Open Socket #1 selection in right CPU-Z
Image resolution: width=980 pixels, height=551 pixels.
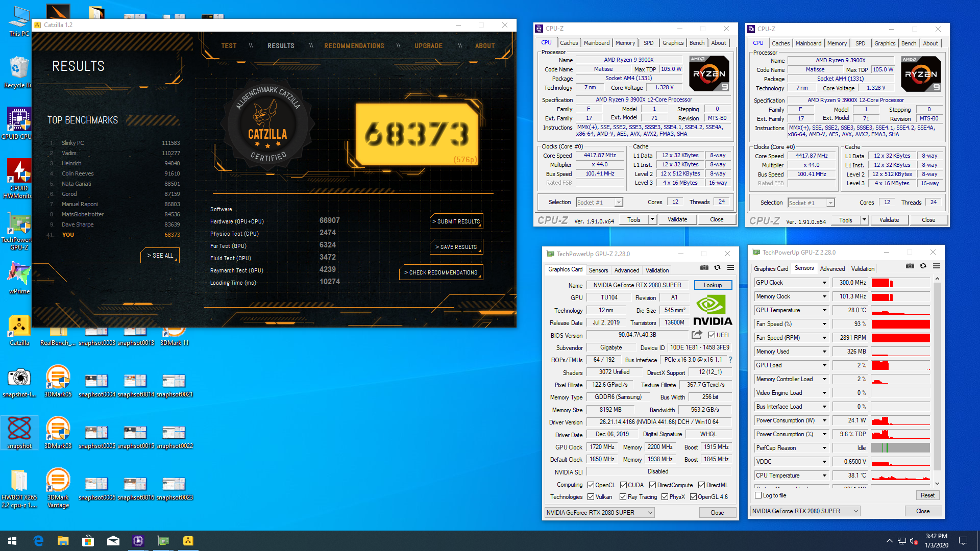[x=811, y=203]
